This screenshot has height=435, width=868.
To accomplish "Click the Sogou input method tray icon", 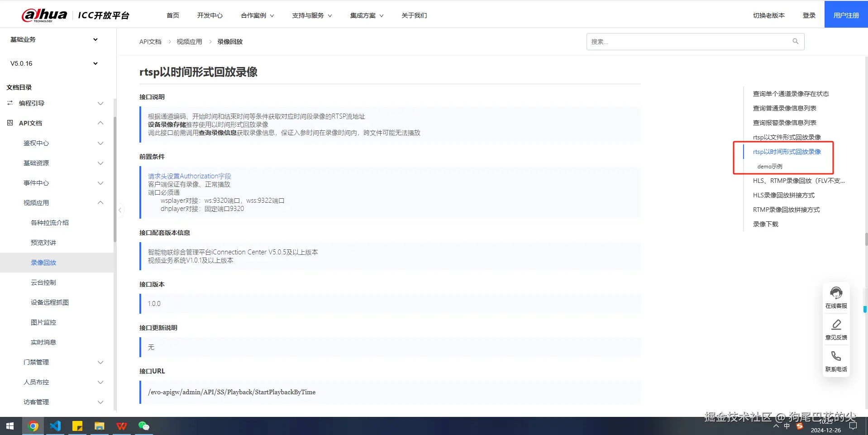I will pos(800,426).
